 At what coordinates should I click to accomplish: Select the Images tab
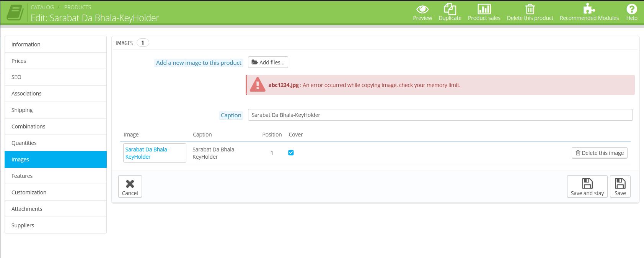click(x=55, y=159)
